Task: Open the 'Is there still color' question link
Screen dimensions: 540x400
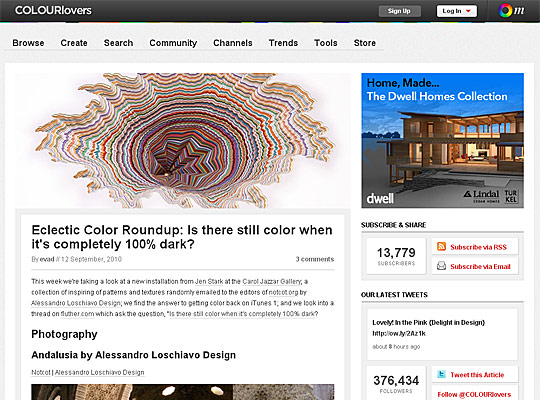Action: point(242,314)
